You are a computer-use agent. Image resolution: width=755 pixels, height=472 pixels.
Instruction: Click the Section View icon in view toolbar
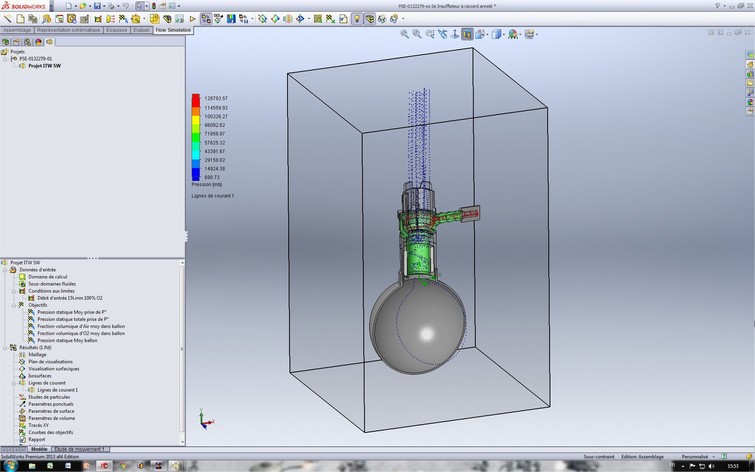(x=467, y=34)
